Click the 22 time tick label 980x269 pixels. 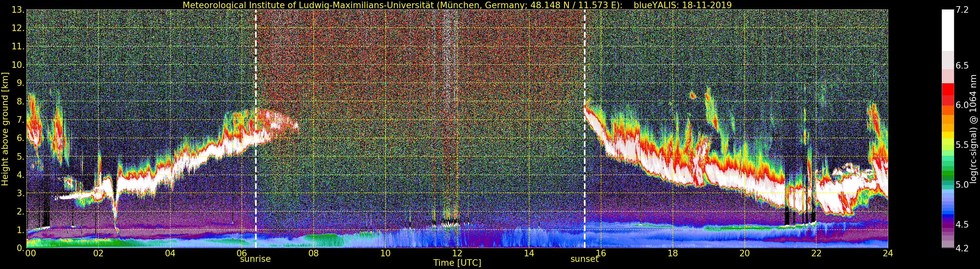[816, 253]
